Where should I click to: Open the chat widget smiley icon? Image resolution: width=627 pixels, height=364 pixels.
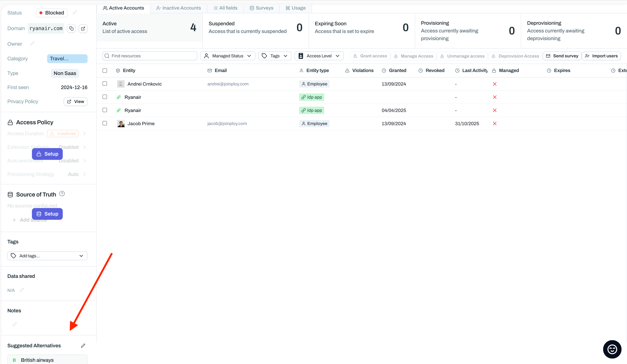point(612,349)
